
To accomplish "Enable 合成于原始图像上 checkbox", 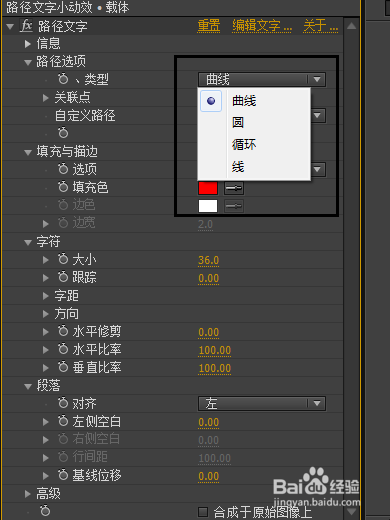I will pyautogui.click(x=203, y=512).
